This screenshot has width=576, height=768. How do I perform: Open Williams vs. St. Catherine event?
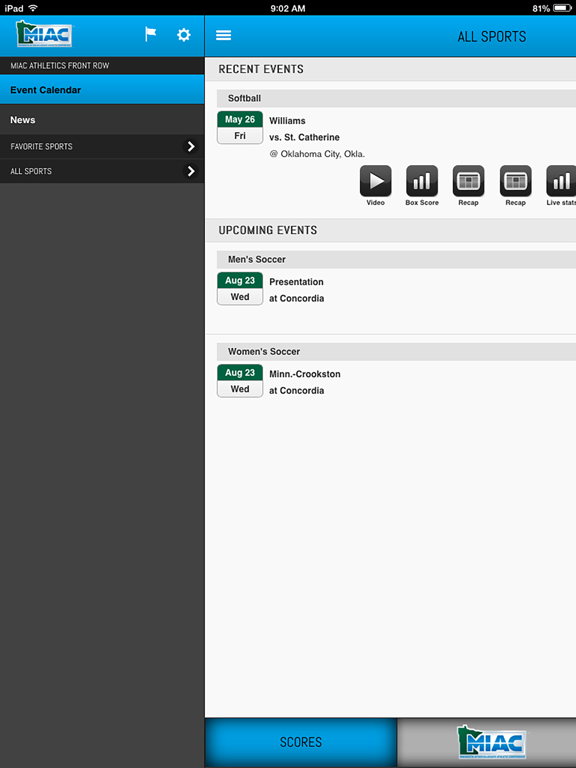(x=304, y=129)
